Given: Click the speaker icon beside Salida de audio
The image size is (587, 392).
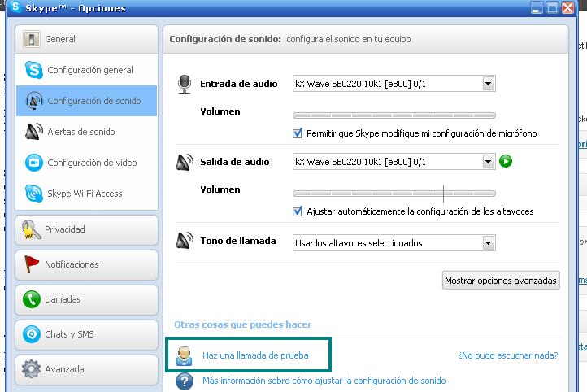Looking at the screenshot, I should (184, 163).
